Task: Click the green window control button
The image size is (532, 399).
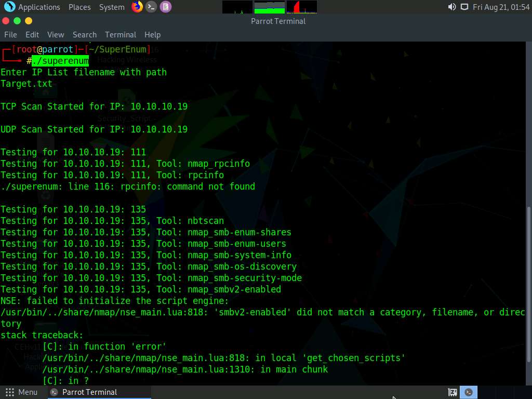Action: click(17, 21)
